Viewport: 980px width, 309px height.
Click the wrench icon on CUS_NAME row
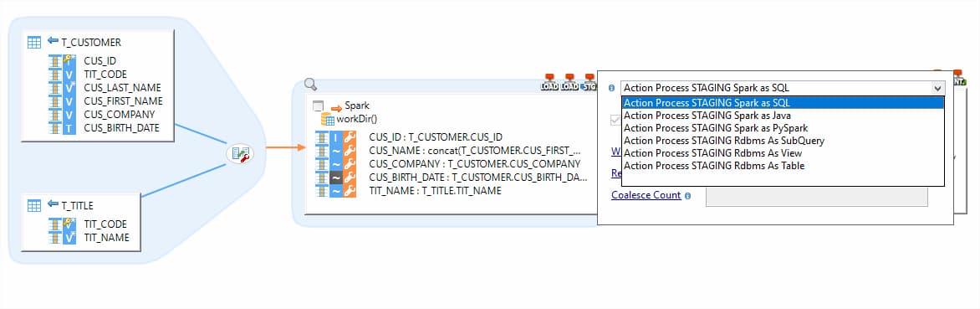tap(350, 151)
